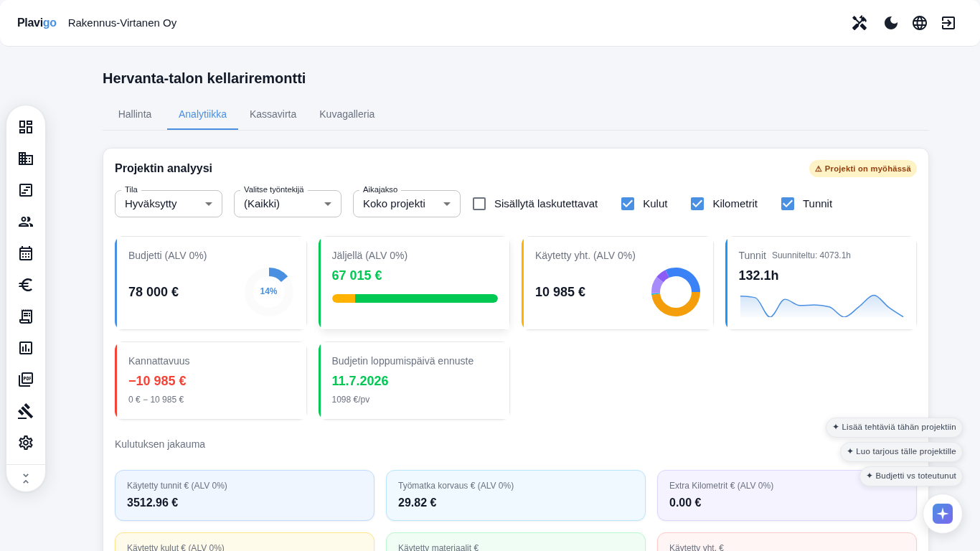This screenshot has width=980, height=551.
Task: Click the 67 015 € remaining value
Action: [x=357, y=275]
